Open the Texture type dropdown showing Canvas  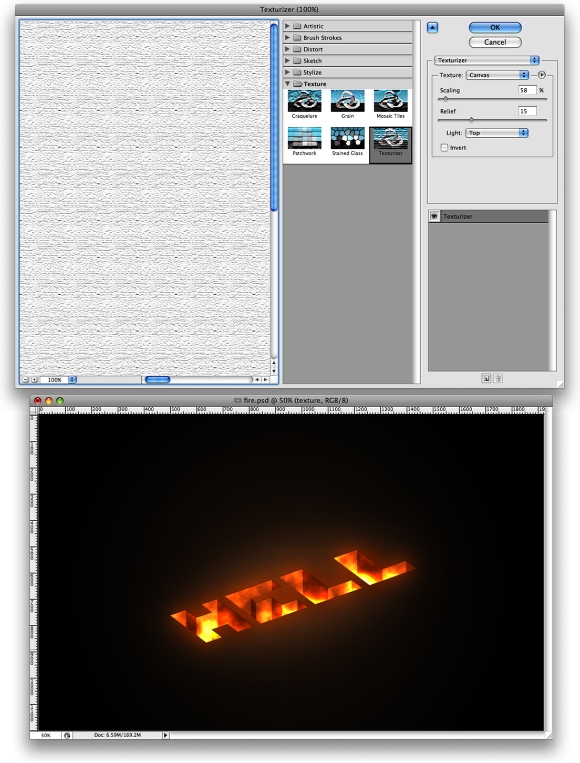497,75
